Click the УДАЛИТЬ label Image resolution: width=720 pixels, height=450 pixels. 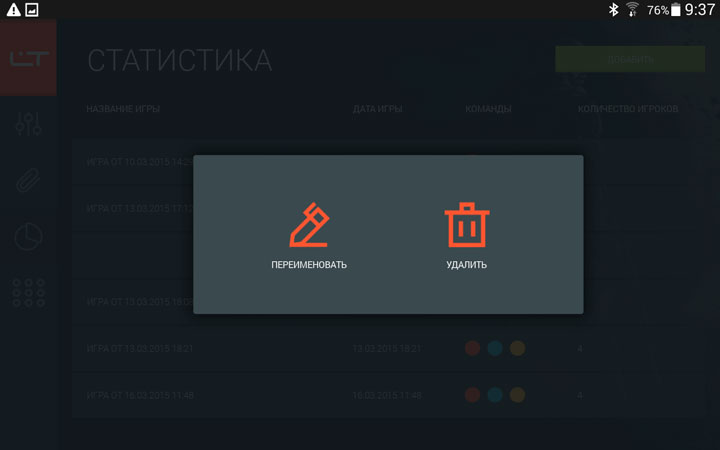(x=466, y=265)
